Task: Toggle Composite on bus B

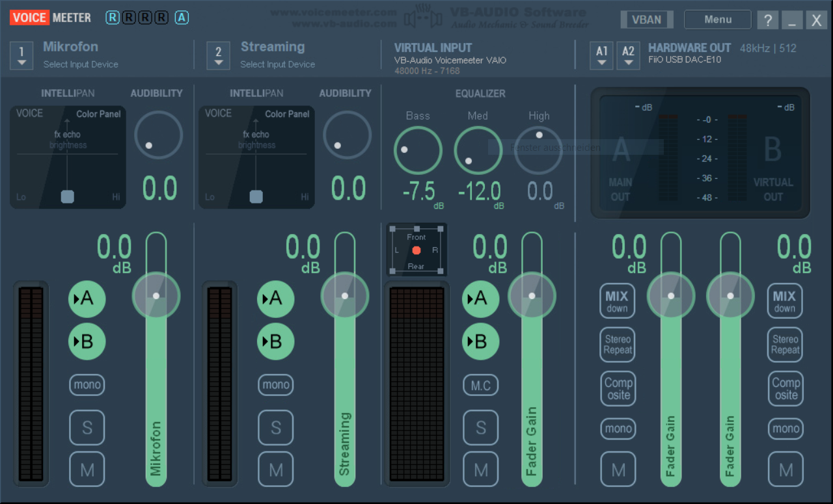Action: [x=785, y=388]
